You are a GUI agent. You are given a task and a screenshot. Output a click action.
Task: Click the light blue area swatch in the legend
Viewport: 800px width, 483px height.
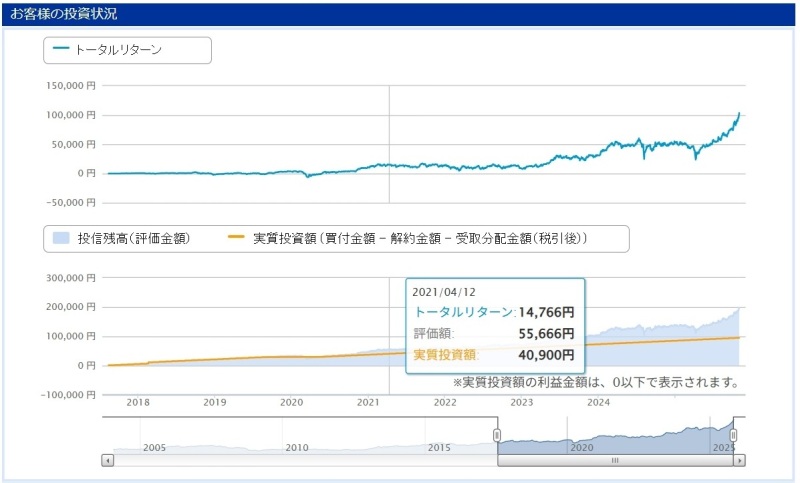coord(61,239)
